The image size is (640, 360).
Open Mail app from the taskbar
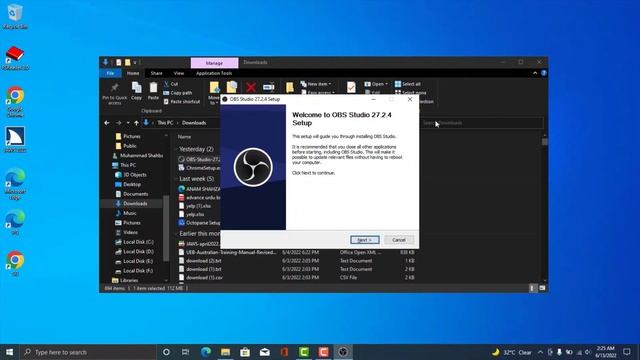pos(264,352)
